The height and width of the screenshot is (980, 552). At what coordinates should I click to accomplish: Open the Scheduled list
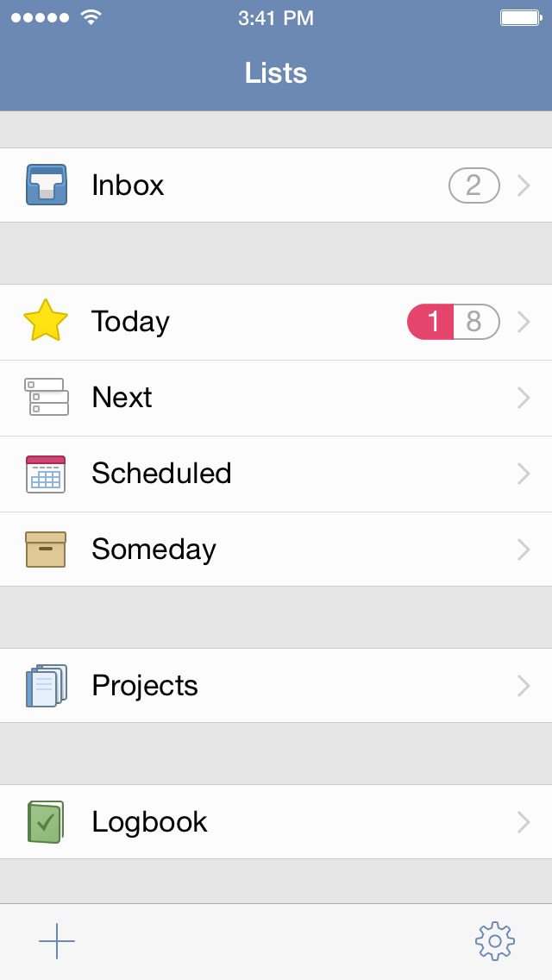[161, 474]
